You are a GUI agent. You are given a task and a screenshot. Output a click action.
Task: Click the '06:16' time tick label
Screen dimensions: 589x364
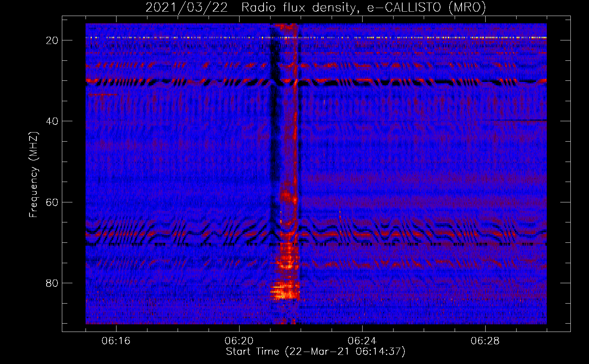click(x=116, y=341)
